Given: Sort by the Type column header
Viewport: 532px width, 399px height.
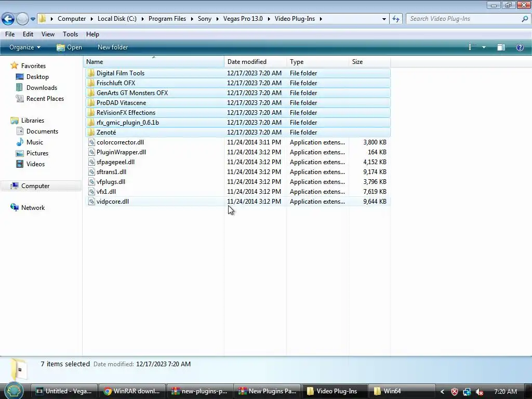Looking at the screenshot, I should [x=317, y=62].
